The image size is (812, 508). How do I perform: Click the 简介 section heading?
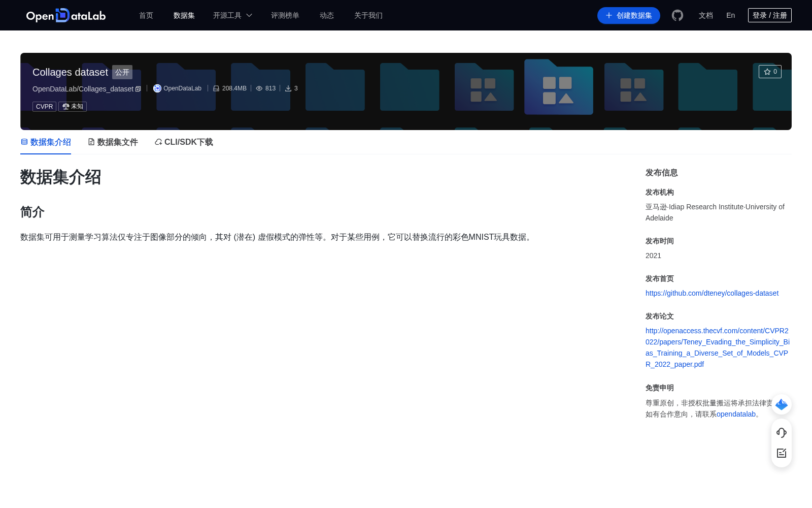tap(32, 212)
